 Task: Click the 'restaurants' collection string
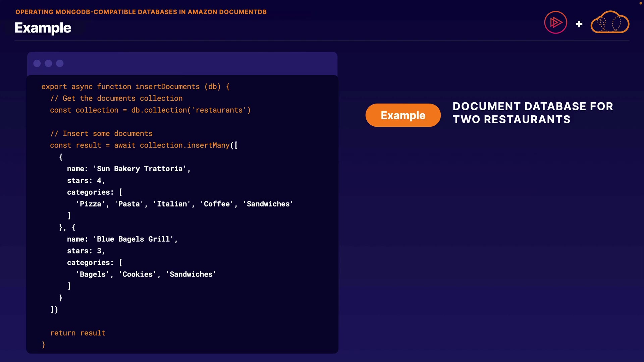coord(219,110)
